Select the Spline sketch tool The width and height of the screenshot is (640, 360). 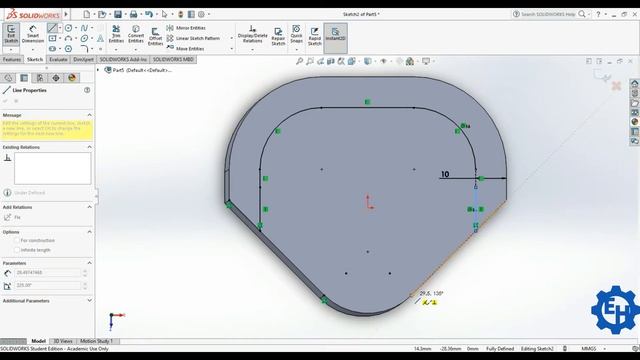coord(84,28)
